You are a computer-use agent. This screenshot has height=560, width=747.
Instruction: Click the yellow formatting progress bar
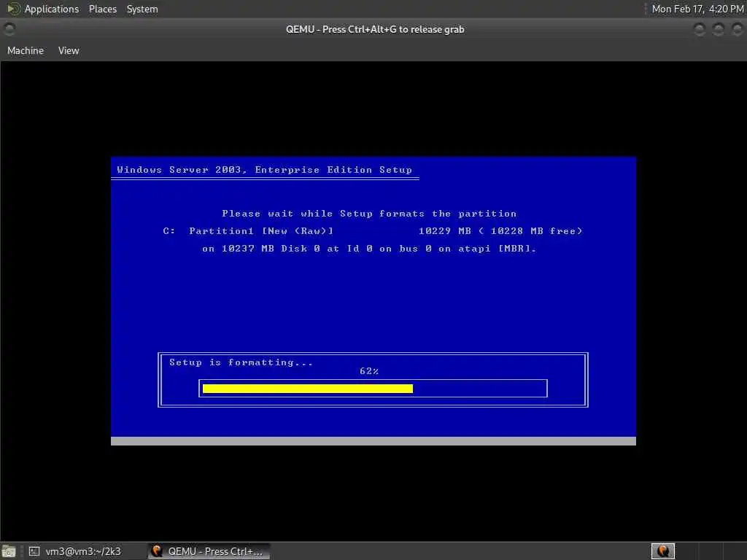click(x=308, y=389)
